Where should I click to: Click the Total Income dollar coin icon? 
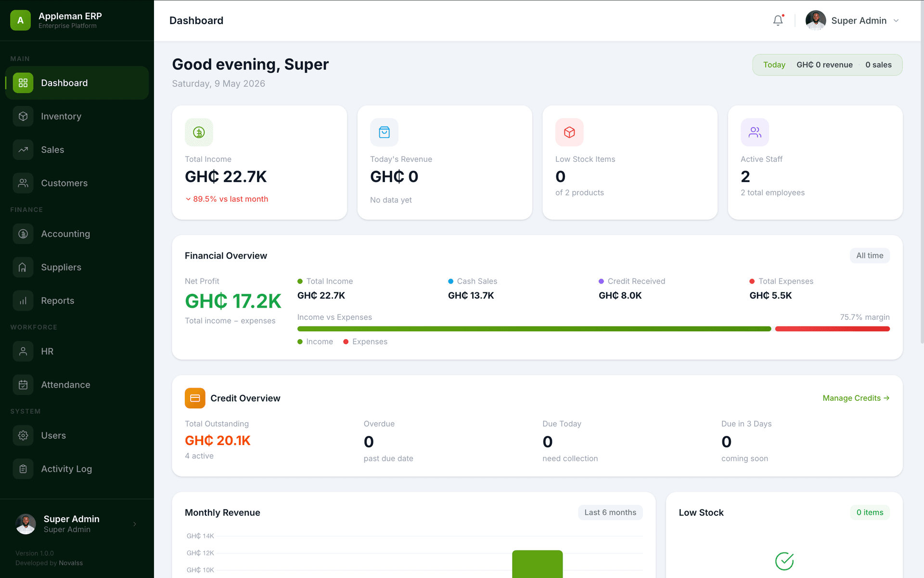199,132
